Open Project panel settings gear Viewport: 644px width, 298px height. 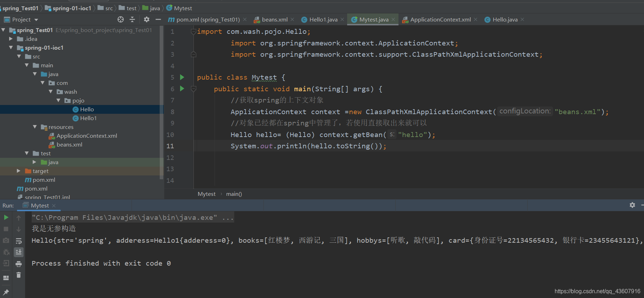(147, 19)
